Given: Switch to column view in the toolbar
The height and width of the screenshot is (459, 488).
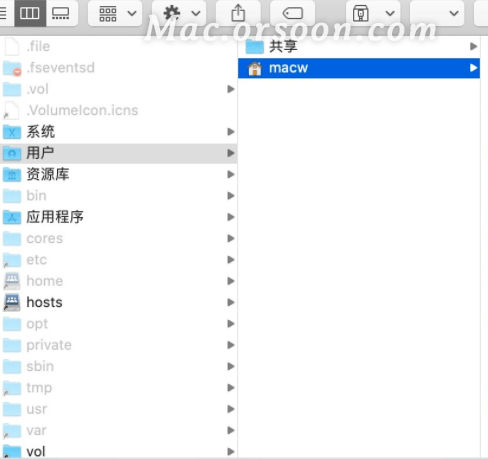Looking at the screenshot, I should tap(30, 13).
